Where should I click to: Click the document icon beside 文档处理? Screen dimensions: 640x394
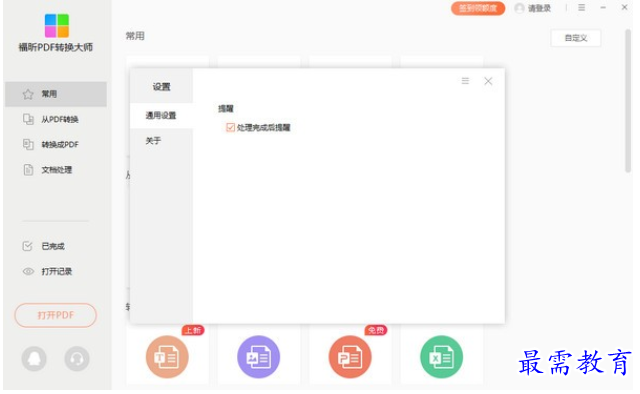pyautogui.click(x=28, y=170)
